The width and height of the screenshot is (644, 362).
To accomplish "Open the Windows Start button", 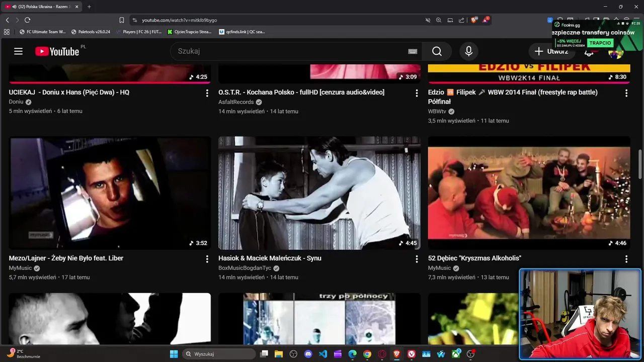I will point(174,354).
